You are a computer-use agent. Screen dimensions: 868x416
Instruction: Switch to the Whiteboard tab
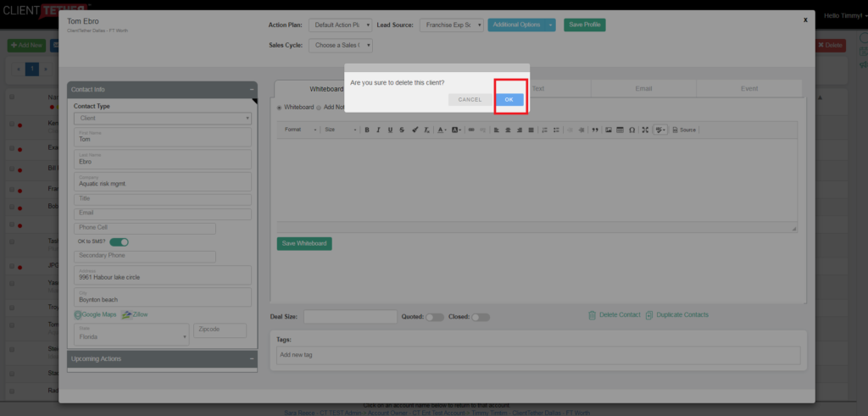click(x=326, y=88)
